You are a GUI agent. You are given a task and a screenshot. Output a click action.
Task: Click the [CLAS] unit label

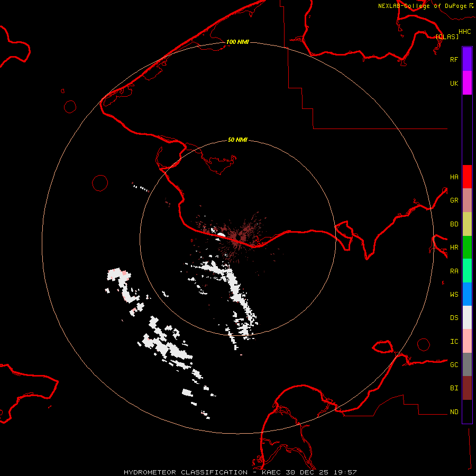pyautogui.click(x=447, y=36)
